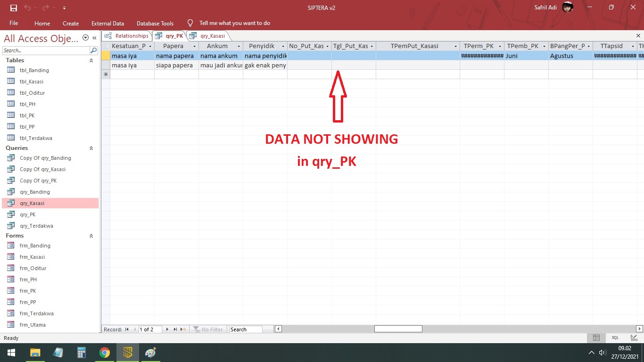Open the Database Tools ribbon tab
The image size is (644, 362).
pos(155,23)
